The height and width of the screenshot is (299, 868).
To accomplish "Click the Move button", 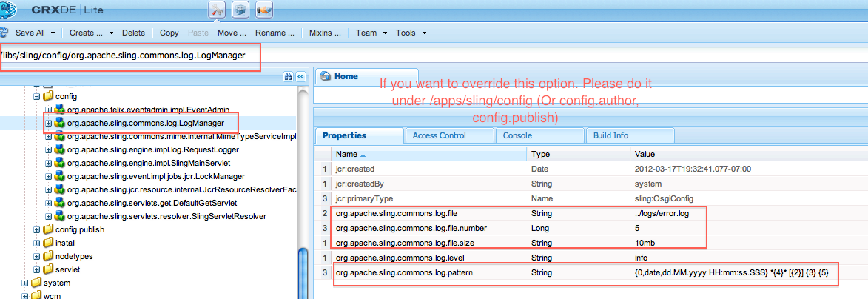I will pyautogui.click(x=232, y=33).
